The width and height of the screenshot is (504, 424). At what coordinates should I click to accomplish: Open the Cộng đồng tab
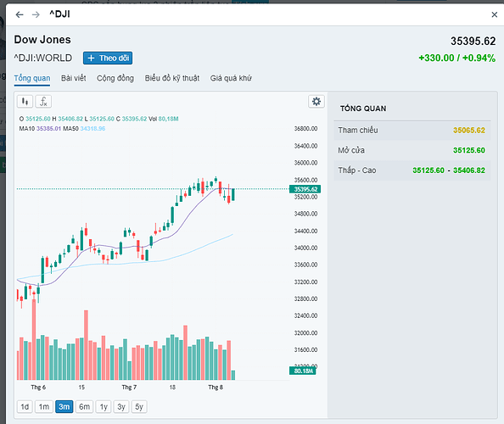point(115,78)
